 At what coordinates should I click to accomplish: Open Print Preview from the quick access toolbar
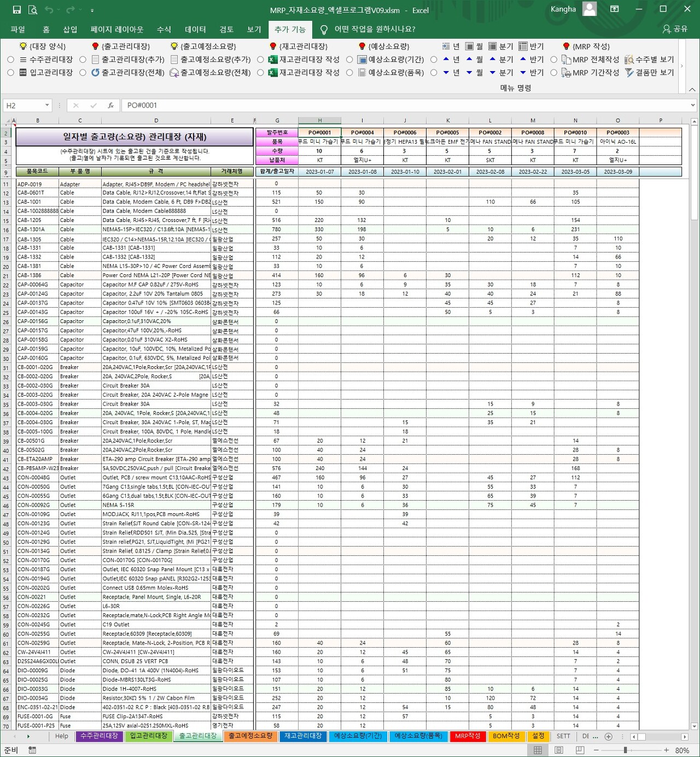click(x=33, y=9)
